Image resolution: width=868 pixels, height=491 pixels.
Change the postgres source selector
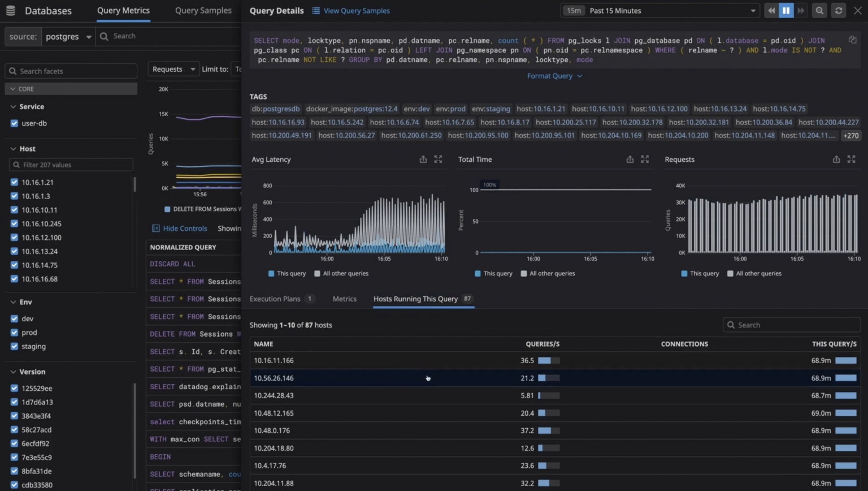(68, 36)
